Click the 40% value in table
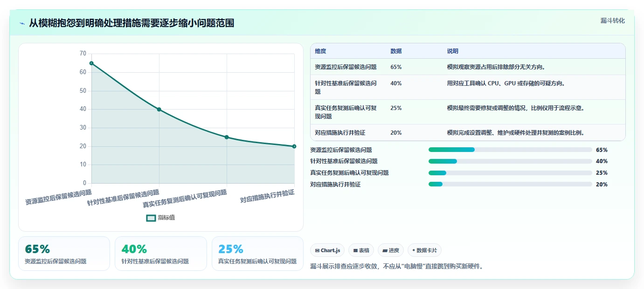The height and width of the screenshot is (289, 644). (x=396, y=83)
